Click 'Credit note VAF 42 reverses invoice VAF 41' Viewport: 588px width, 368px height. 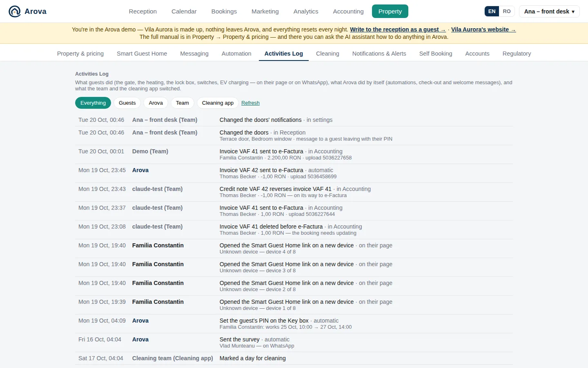pyautogui.click(x=276, y=189)
